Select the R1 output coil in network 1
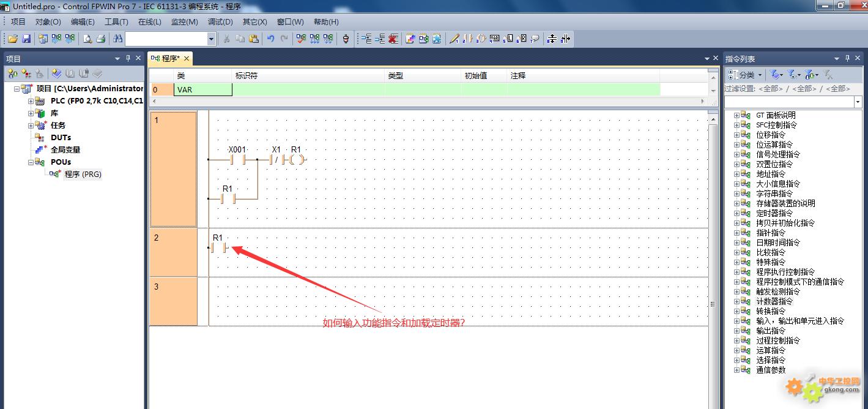This screenshot has height=409, width=868. click(296, 159)
